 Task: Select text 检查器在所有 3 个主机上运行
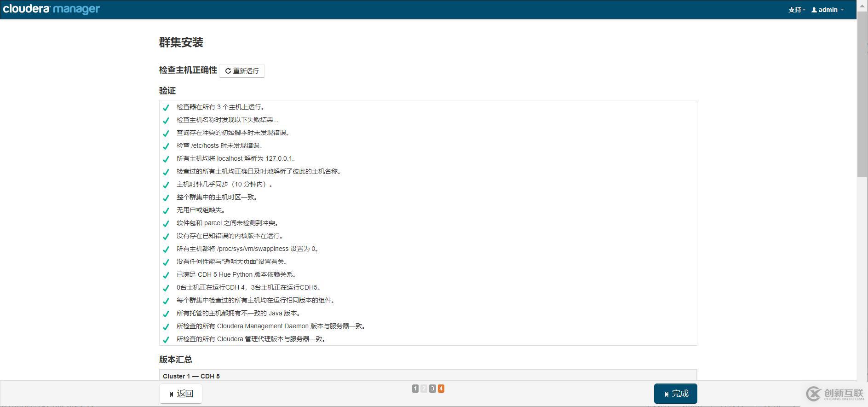[x=221, y=107]
